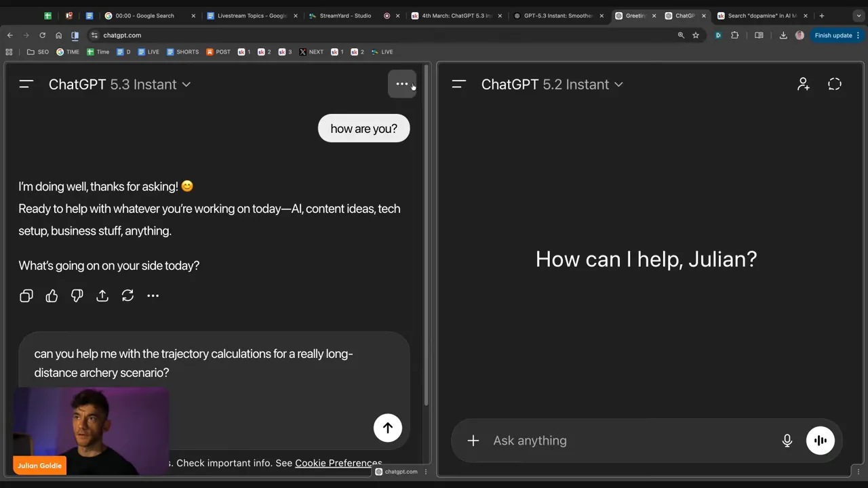Open the SHORTS bookmark
868x488 pixels.
[x=182, y=52]
